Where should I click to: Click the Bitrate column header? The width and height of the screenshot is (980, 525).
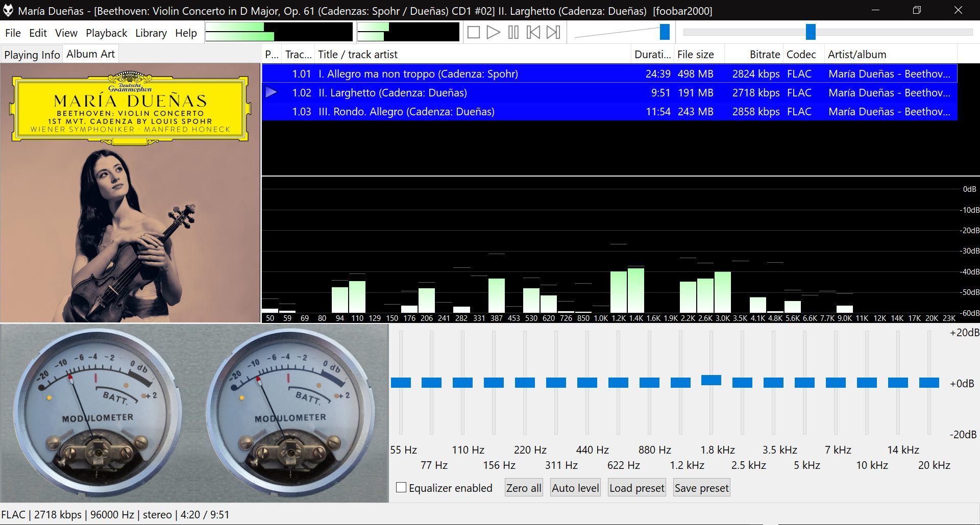[x=754, y=55]
